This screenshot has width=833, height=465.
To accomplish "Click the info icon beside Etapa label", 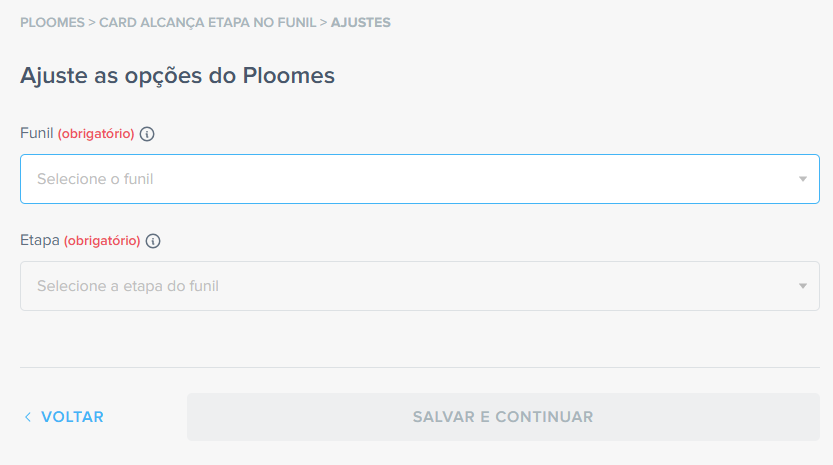I will pos(153,241).
